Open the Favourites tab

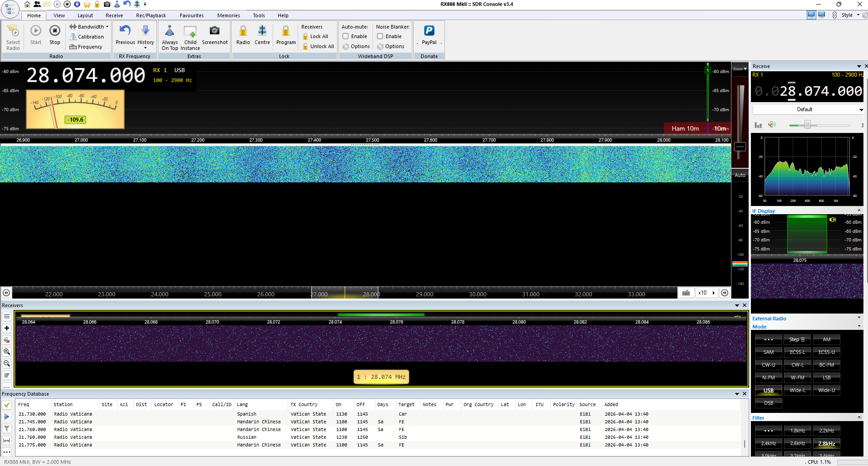coord(191,15)
